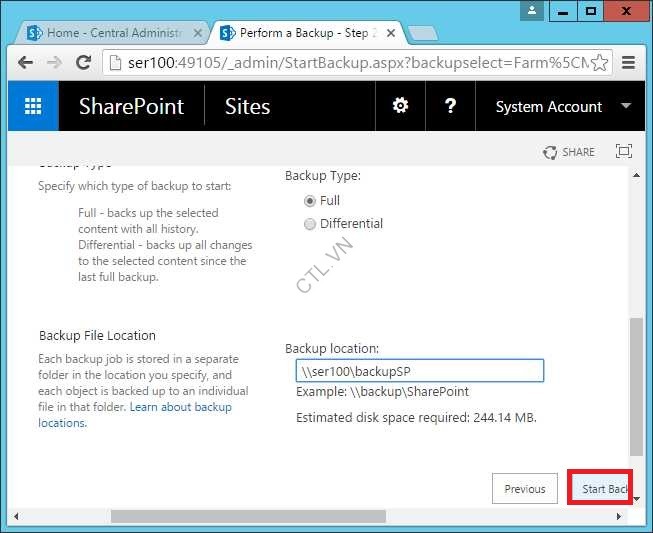Viewport: 653px width, 533px height.
Task: Open the help question mark
Action: (450, 106)
